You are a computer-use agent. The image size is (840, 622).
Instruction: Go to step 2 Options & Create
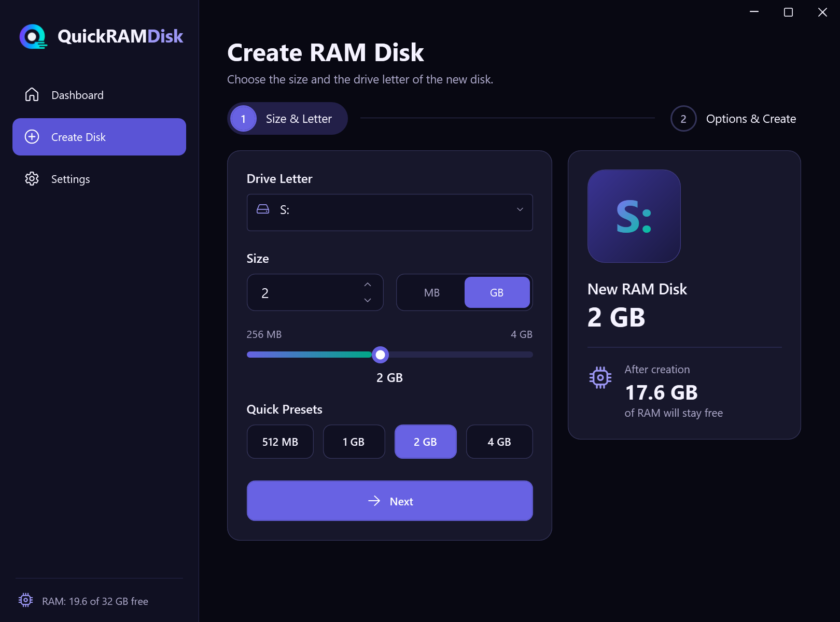pyautogui.click(x=734, y=119)
